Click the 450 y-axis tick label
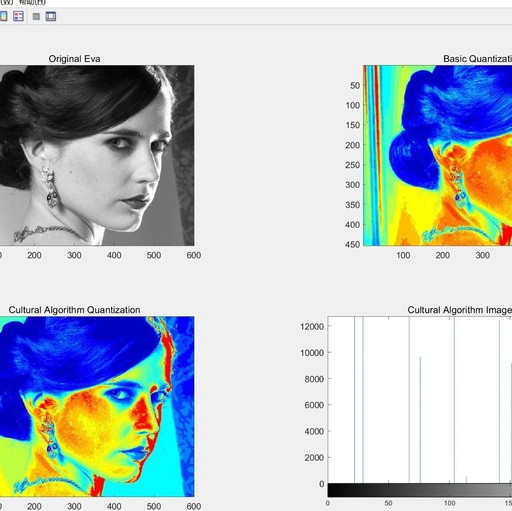 (353, 244)
